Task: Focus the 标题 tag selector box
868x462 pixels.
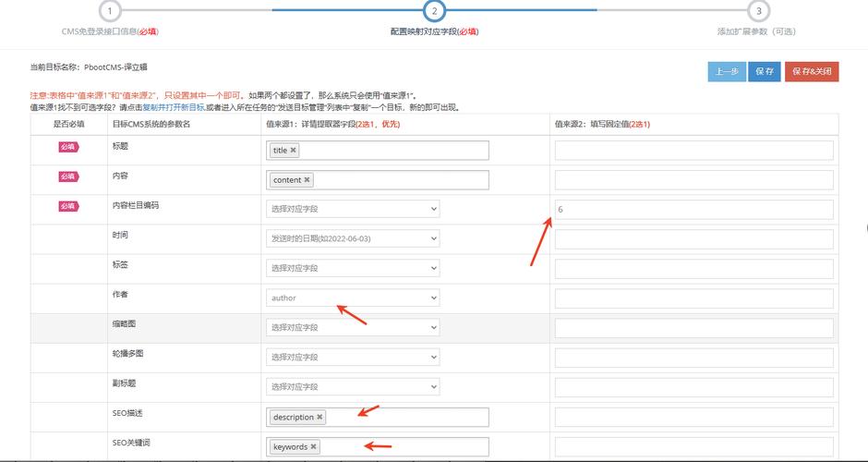Action: (x=378, y=150)
